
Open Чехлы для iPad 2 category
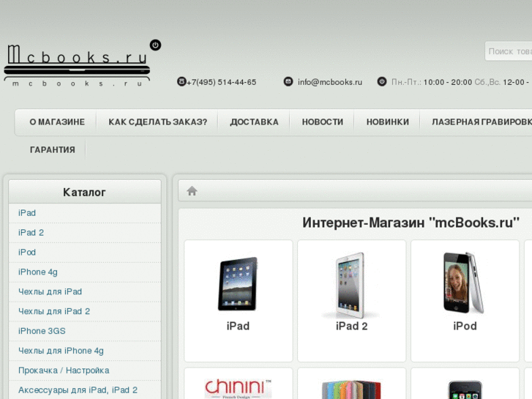click(54, 311)
